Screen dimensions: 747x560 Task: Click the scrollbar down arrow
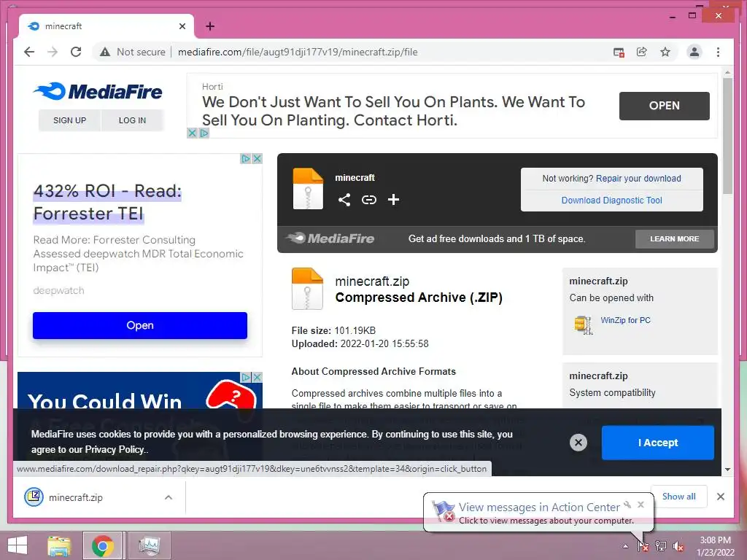point(727,469)
